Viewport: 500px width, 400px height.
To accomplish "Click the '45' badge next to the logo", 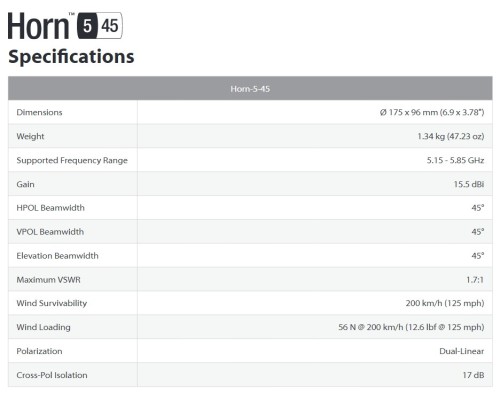I will coord(110,26).
